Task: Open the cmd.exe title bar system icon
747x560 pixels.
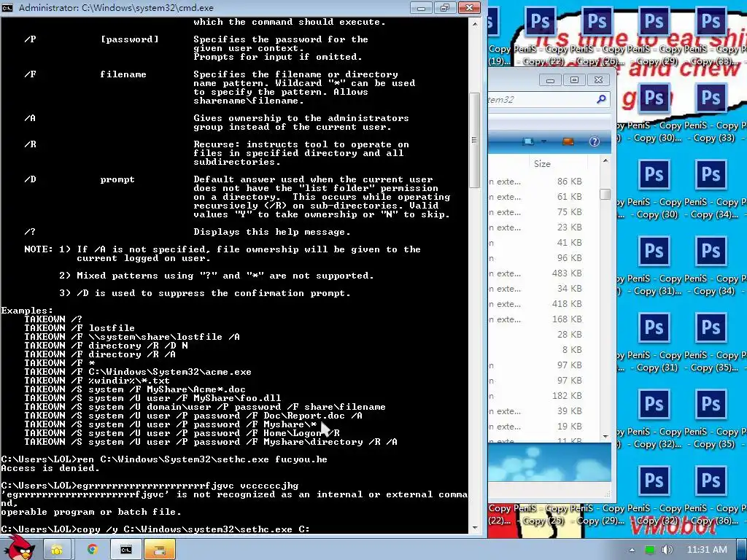Action: click(7, 7)
